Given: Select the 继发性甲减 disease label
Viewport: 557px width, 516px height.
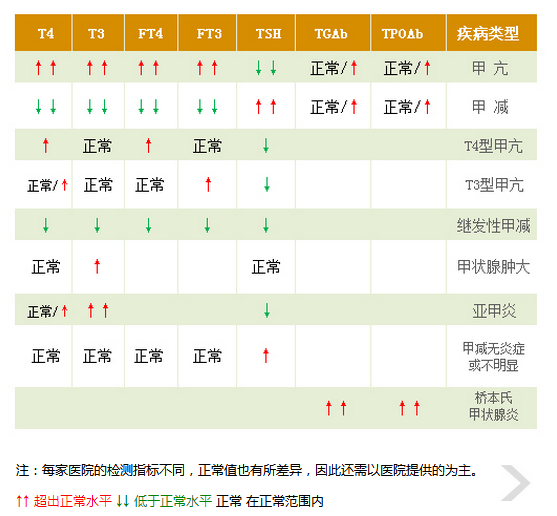Looking at the screenshot, I should [493, 226].
